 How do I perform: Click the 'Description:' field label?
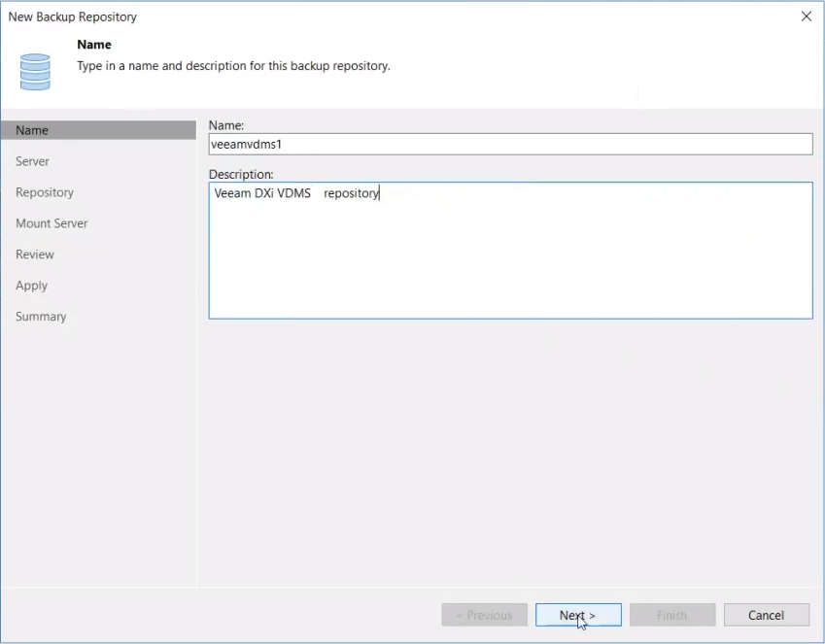pos(241,174)
